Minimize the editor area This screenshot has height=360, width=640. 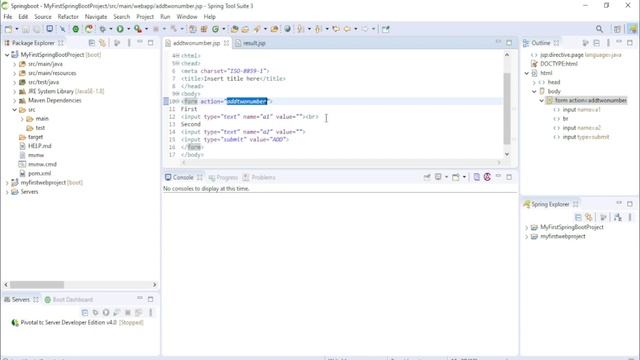tap(498, 42)
